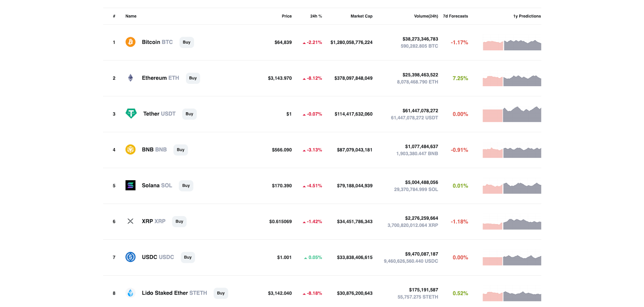
Task: Click the Buy button for Ethereum
Action: coord(193,78)
